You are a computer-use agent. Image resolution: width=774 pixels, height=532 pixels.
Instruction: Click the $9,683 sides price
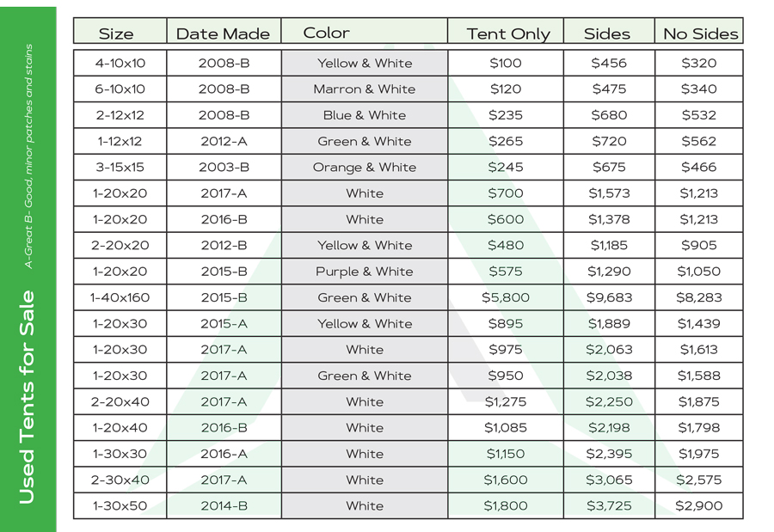pyautogui.click(x=609, y=297)
